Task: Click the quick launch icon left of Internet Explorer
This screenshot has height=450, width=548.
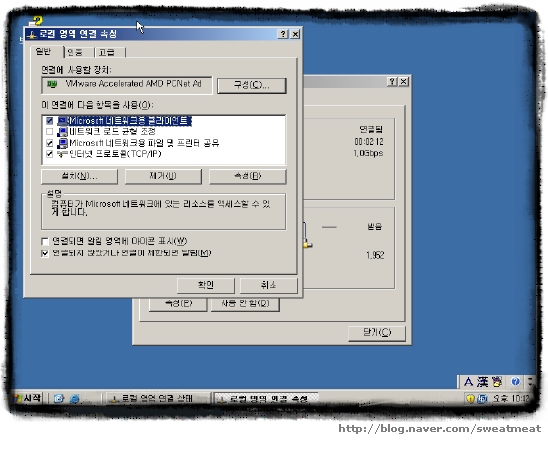Action: (x=58, y=399)
